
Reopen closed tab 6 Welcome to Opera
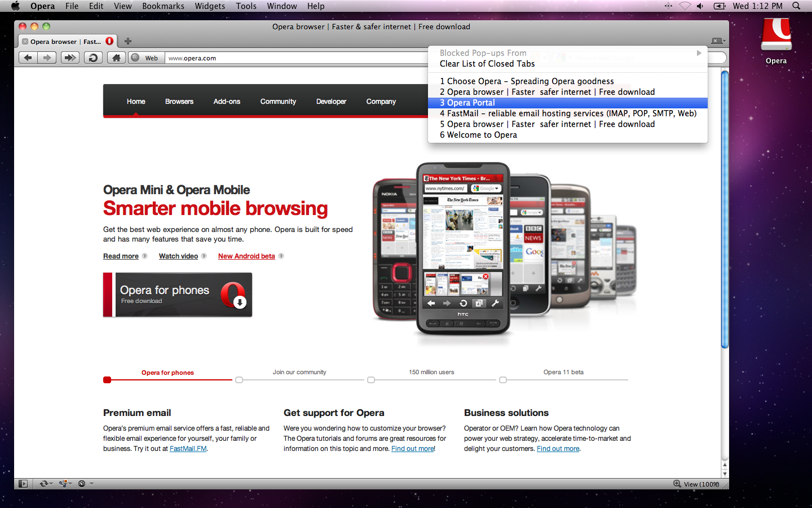568,135
